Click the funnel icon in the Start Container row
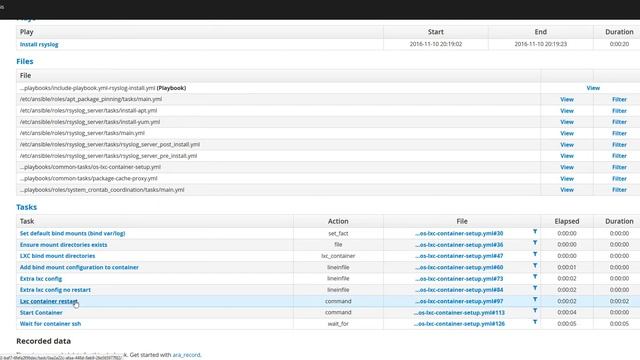640x360 pixels. pyautogui.click(x=535, y=311)
